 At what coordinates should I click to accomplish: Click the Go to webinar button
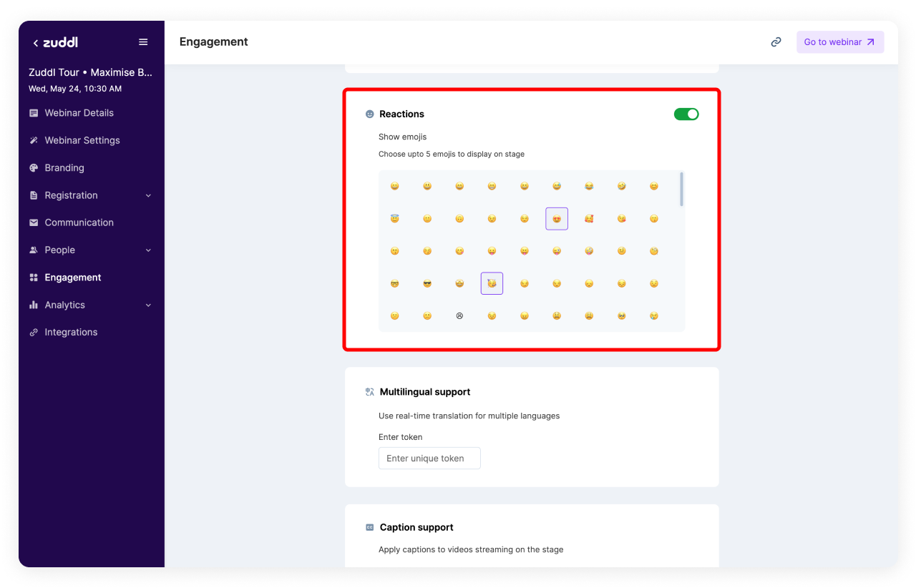[839, 42]
